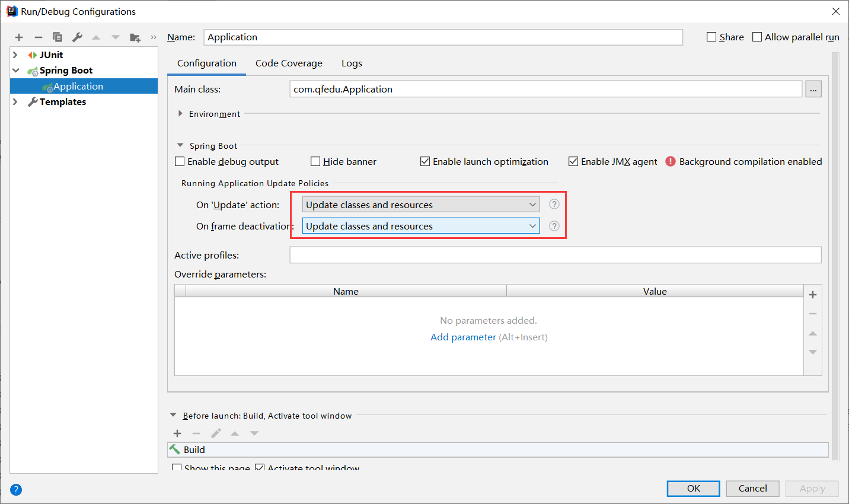849x504 pixels.
Task: Click the Remove Configuration minus icon
Action: pyautogui.click(x=38, y=37)
